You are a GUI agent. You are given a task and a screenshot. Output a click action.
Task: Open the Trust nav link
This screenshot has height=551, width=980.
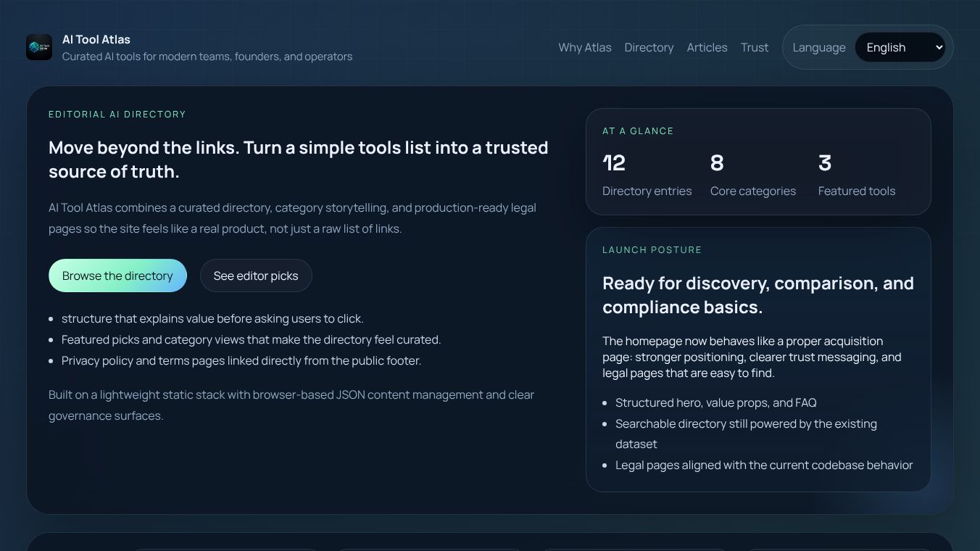pos(755,47)
